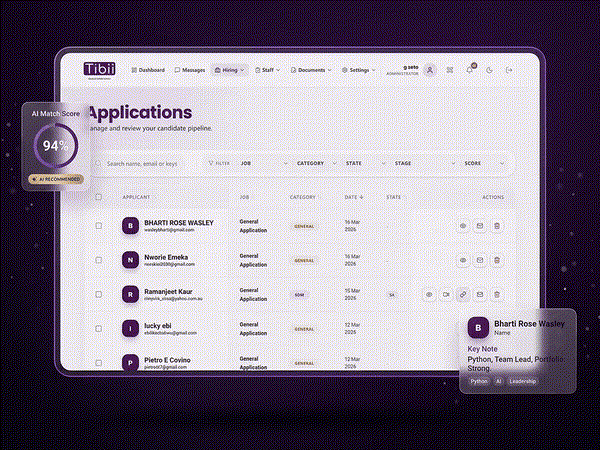Click lucky ebi's avatar
The height and width of the screenshot is (450, 600).
[x=130, y=329]
